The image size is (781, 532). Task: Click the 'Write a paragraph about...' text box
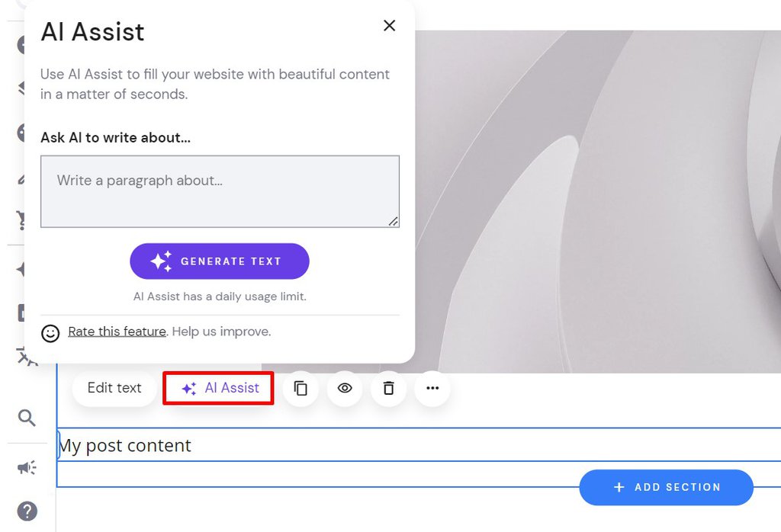tap(220, 191)
